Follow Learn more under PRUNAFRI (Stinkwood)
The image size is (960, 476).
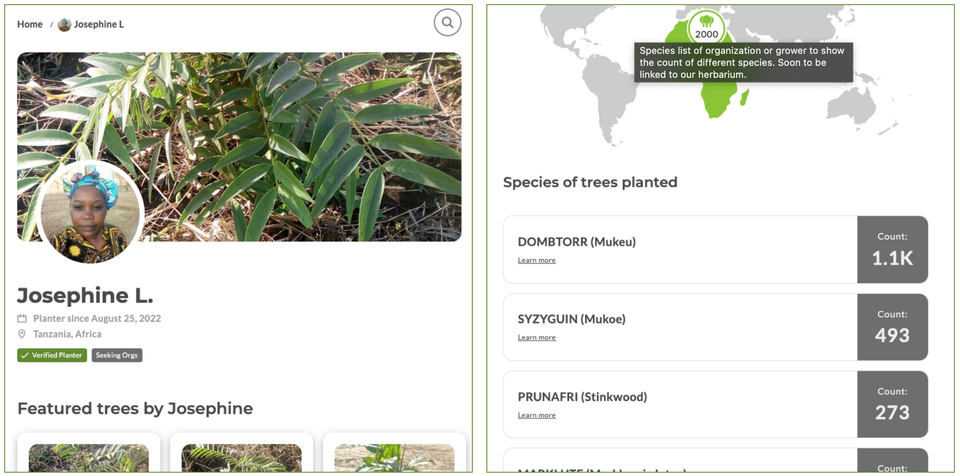[x=537, y=415]
